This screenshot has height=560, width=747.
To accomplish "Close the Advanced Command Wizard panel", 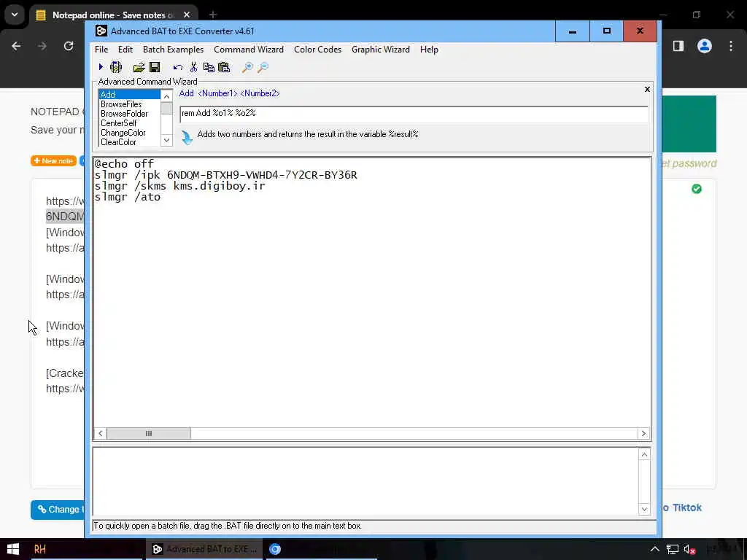I will pyautogui.click(x=647, y=89).
